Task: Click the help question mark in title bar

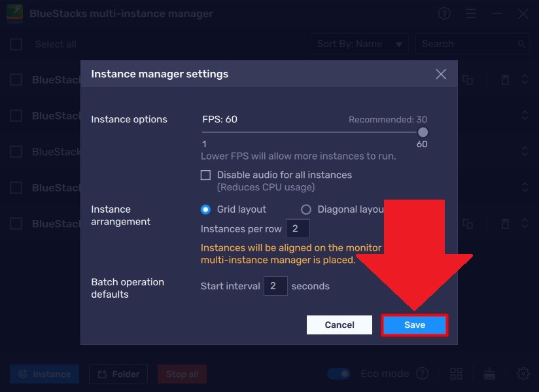Action: (x=444, y=13)
